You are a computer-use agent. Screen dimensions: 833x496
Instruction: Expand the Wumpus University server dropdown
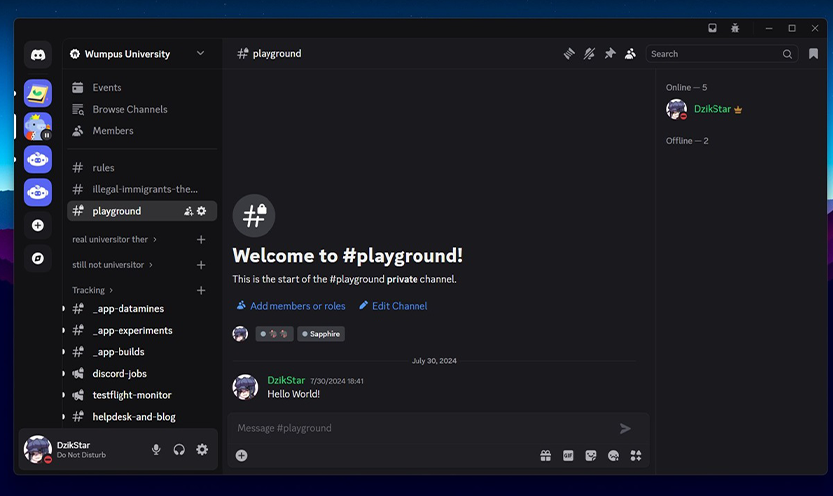click(x=200, y=53)
